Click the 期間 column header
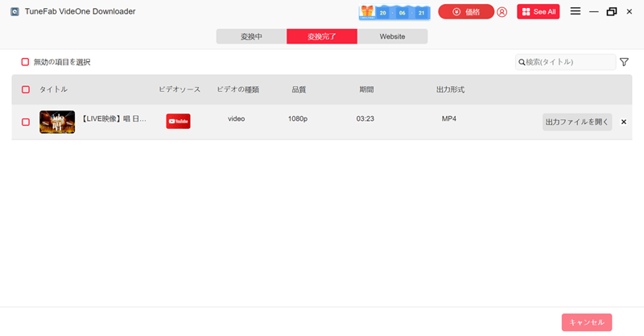 click(366, 89)
